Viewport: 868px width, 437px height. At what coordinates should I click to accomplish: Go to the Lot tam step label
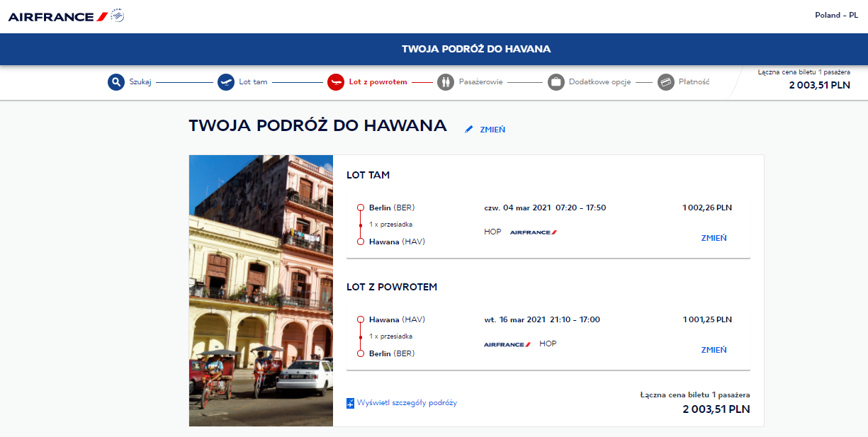[x=253, y=82]
